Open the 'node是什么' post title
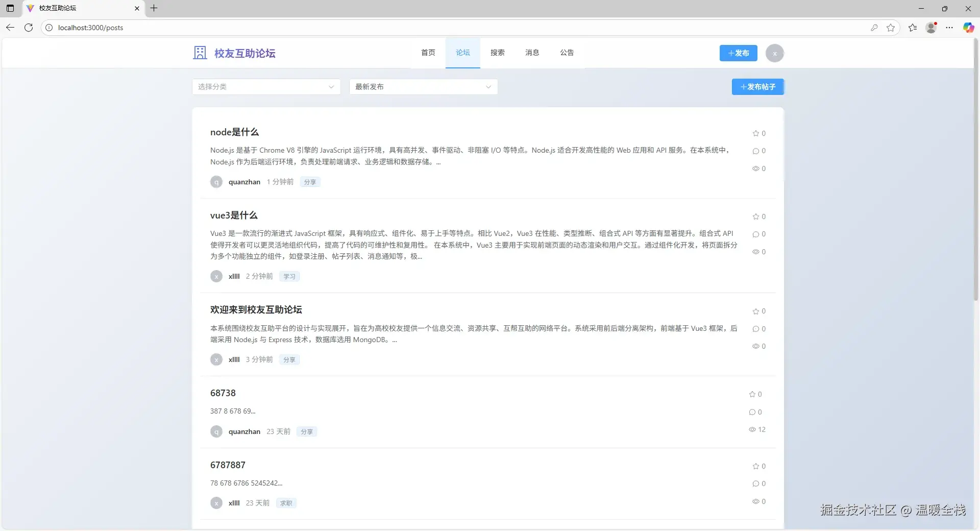Viewport: 980px width, 531px height. click(x=234, y=132)
